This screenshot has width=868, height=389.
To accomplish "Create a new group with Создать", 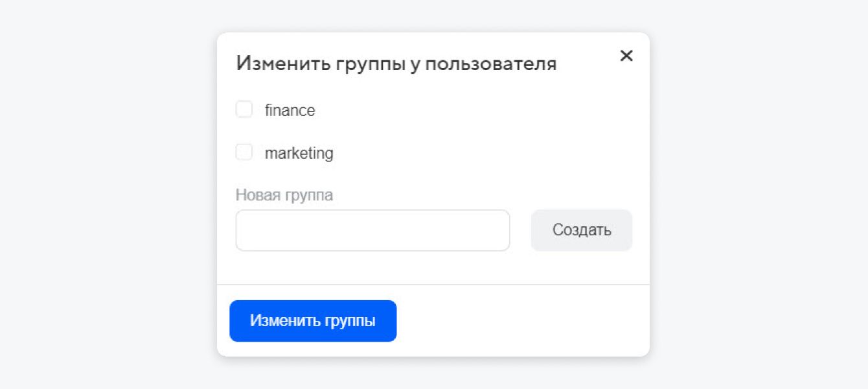I will coord(581,230).
